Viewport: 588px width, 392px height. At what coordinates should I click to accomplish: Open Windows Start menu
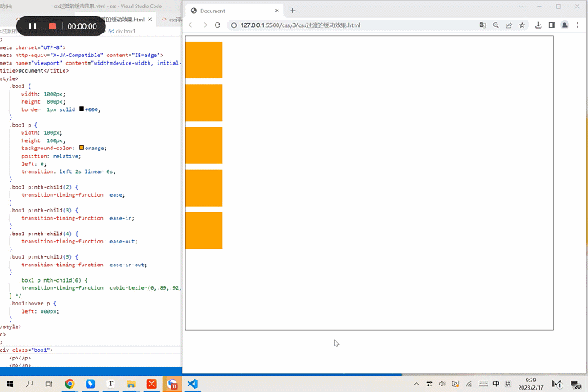pyautogui.click(x=10, y=384)
